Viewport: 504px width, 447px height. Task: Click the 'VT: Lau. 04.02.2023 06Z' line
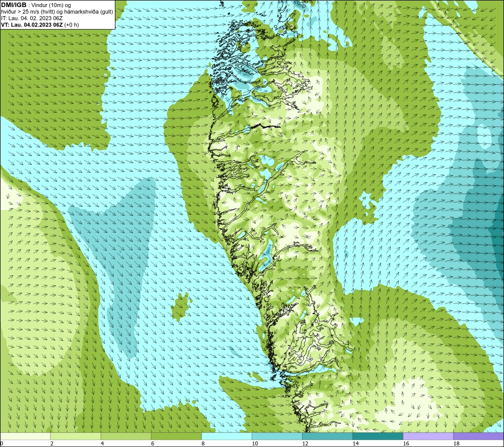40,25
